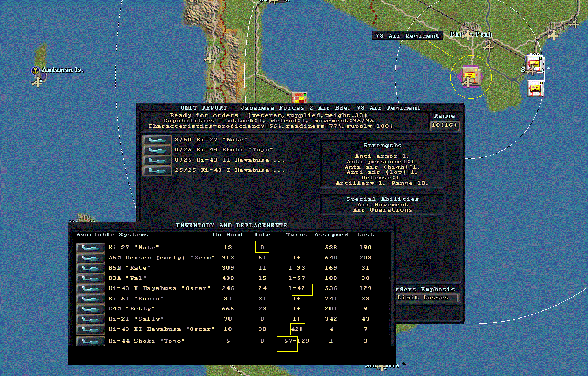This screenshot has width=588, height=376.
Task: Click the Limit Losses orders emphasis button
Action: (422, 298)
